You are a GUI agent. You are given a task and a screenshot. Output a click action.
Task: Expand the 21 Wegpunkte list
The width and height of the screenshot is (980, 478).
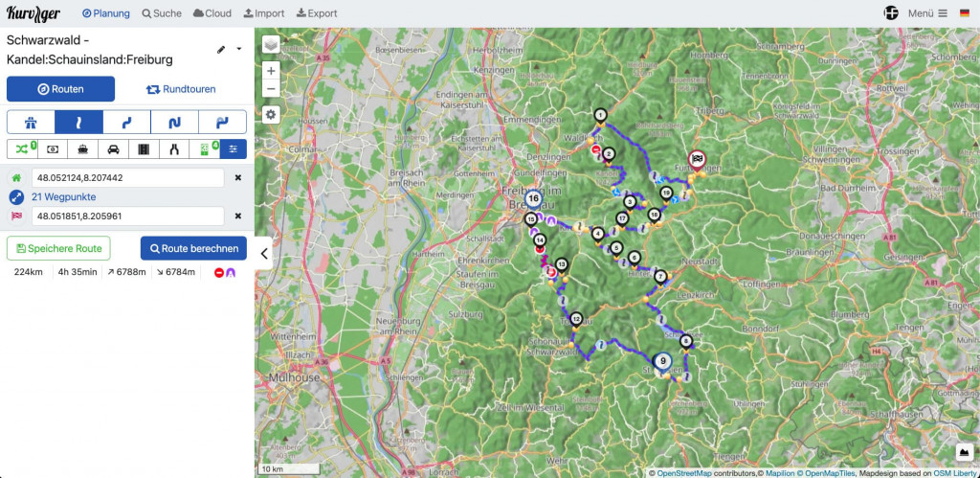tap(66, 196)
